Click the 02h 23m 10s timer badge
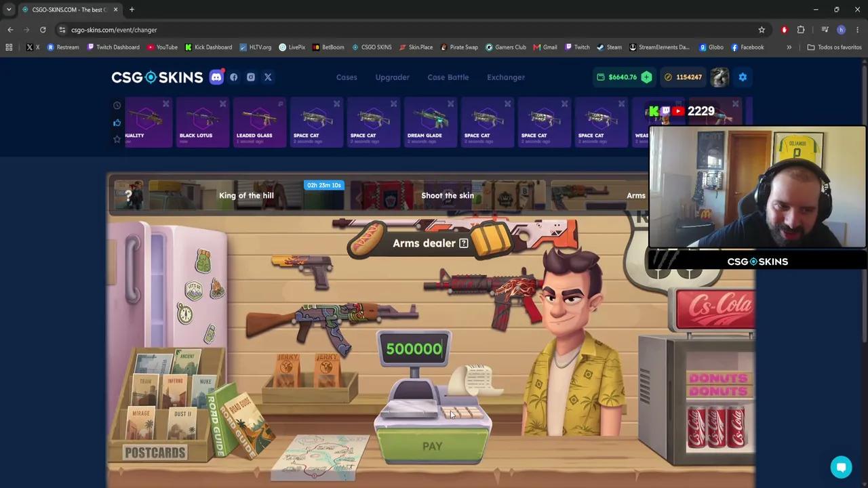The height and width of the screenshot is (488, 868). [324, 185]
